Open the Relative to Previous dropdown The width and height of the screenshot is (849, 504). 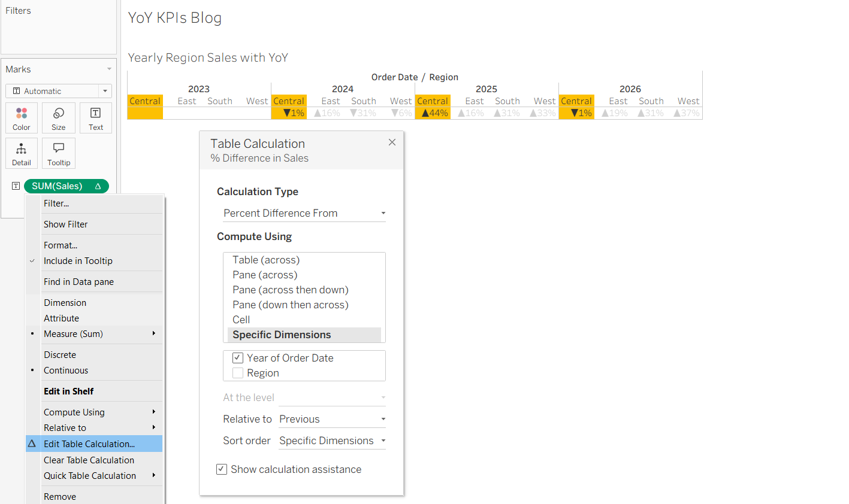tap(333, 419)
